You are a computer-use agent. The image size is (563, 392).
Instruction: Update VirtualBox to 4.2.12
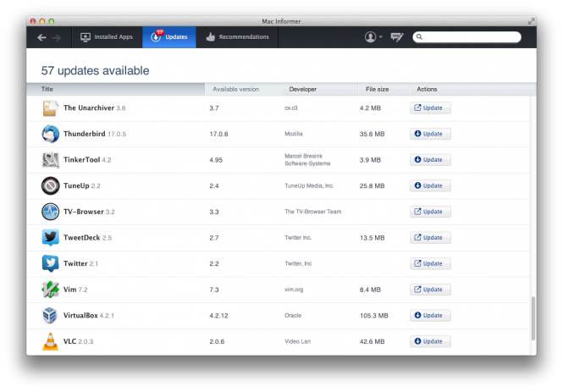tap(430, 315)
